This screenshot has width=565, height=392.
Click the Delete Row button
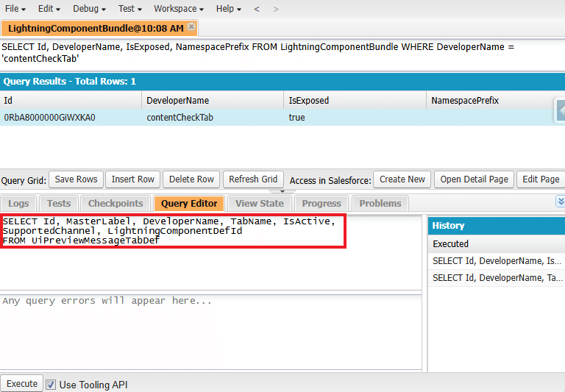point(191,179)
